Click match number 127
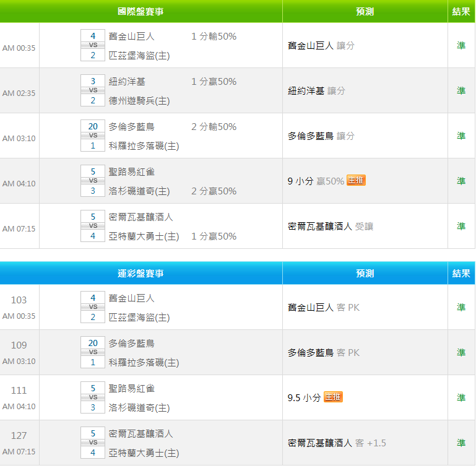Screen dimensions: 476x468 tap(19, 436)
